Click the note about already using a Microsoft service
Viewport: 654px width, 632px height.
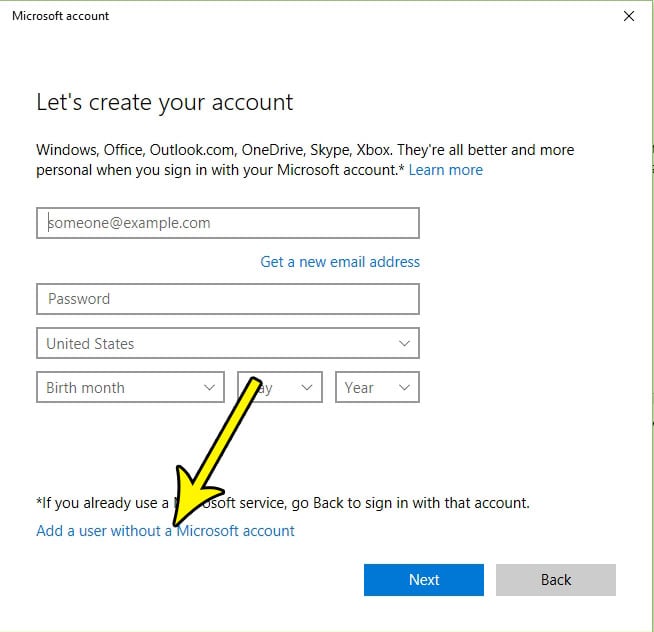pos(283,503)
